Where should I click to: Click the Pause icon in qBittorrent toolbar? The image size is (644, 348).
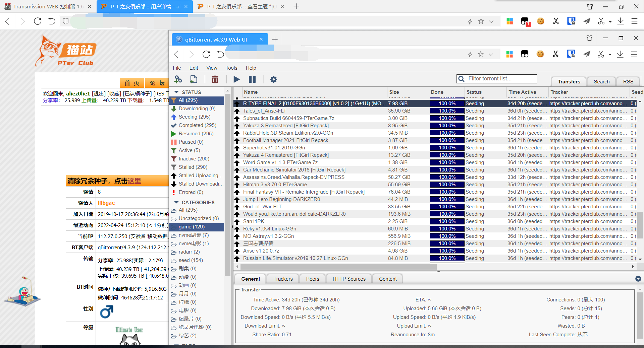[252, 79]
